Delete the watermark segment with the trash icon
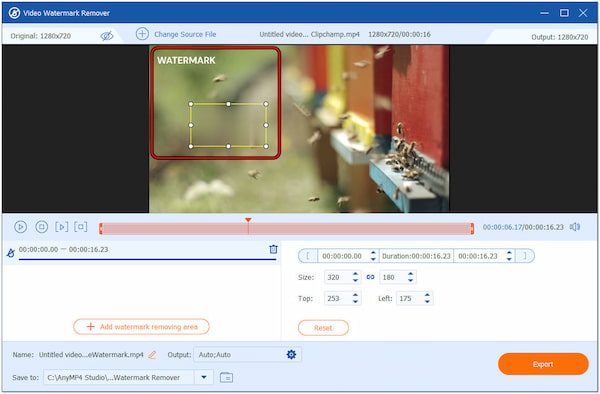This screenshot has height=394, width=600. click(273, 249)
